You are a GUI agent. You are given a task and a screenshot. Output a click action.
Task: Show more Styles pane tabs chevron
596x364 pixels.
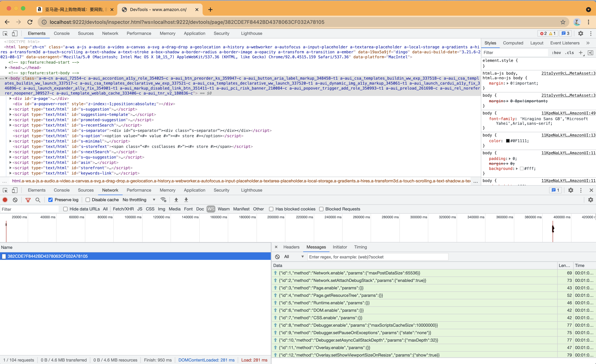point(588,43)
